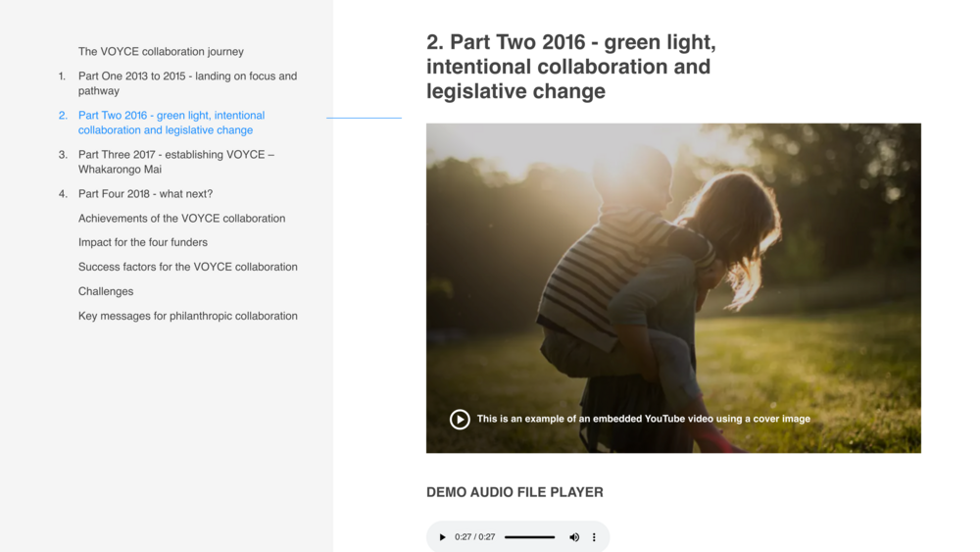Open Part Four 2018 - what next?

(145, 194)
